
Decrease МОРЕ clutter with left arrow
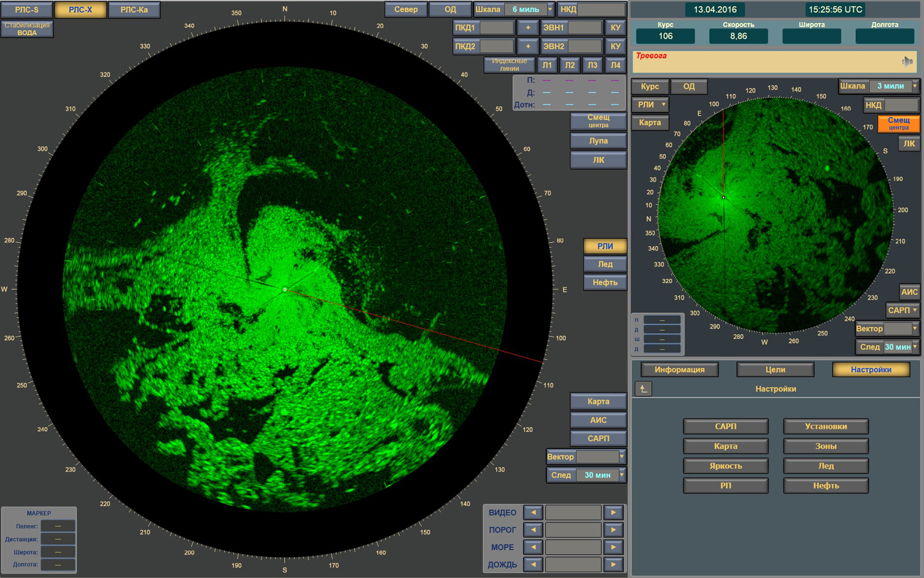[x=533, y=547]
